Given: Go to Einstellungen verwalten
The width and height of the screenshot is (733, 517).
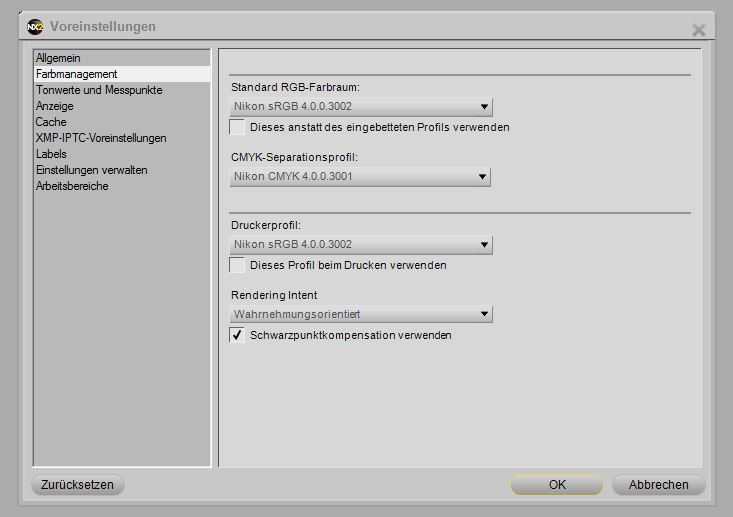Looking at the screenshot, I should coord(122,170).
